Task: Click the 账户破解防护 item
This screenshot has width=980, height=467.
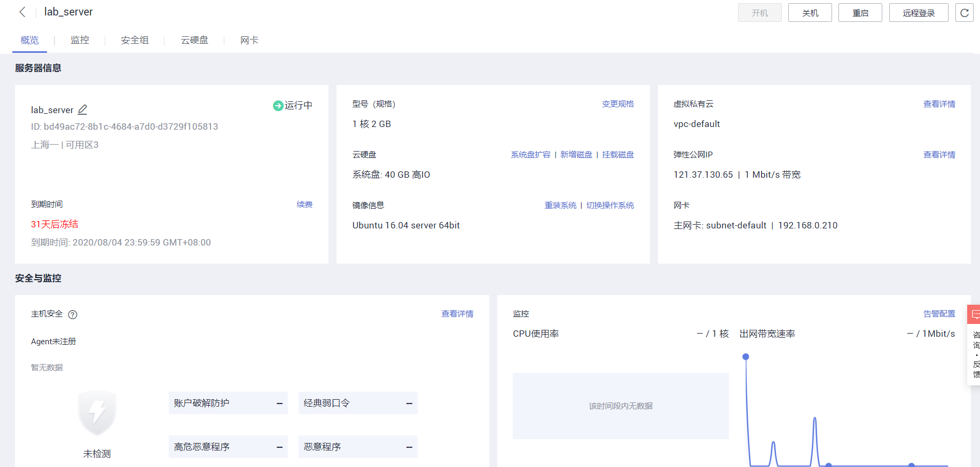Action: [228, 403]
